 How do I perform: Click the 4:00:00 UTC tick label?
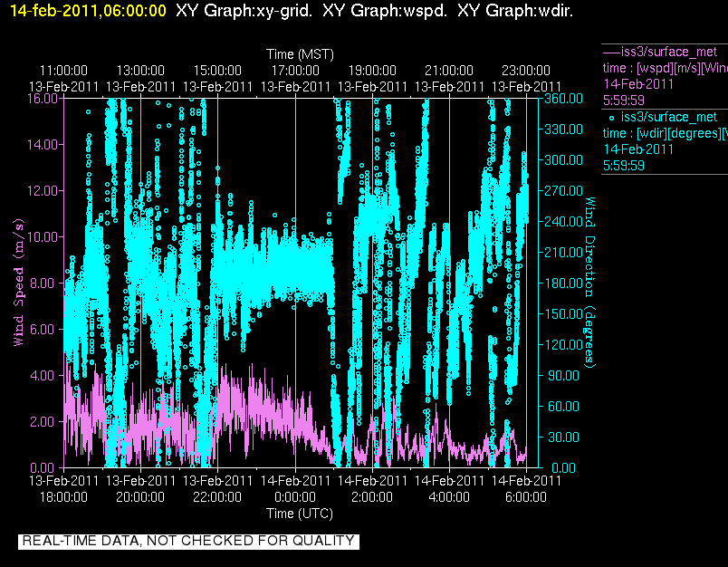tap(449, 497)
